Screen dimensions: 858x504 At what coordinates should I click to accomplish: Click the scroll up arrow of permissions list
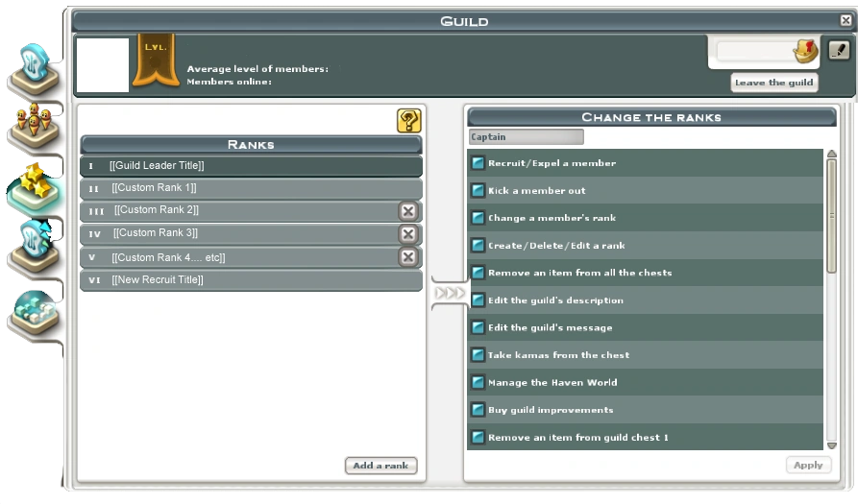pyautogui.click(x=832, y=154)
